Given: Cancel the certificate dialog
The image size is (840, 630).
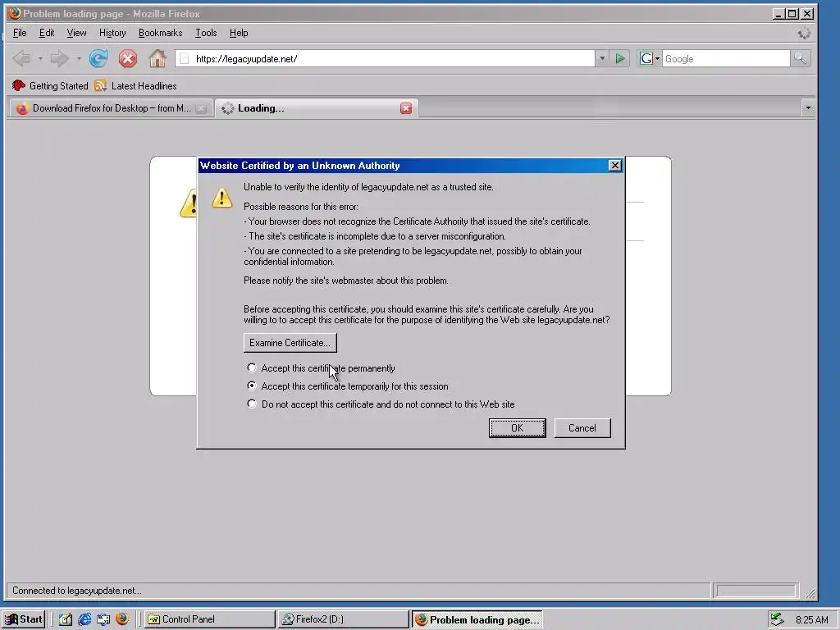Looking at the screenshot, I should (582, 428).
